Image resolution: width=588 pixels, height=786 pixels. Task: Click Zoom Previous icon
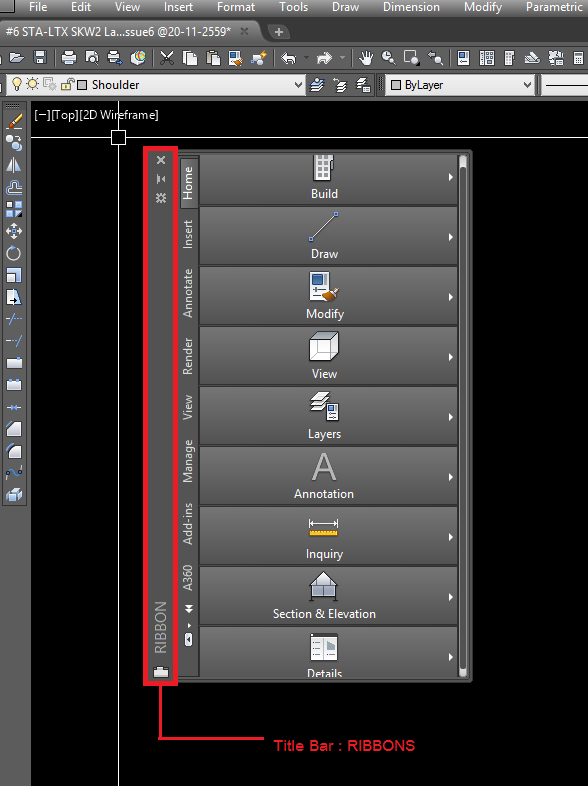(435, 58)
